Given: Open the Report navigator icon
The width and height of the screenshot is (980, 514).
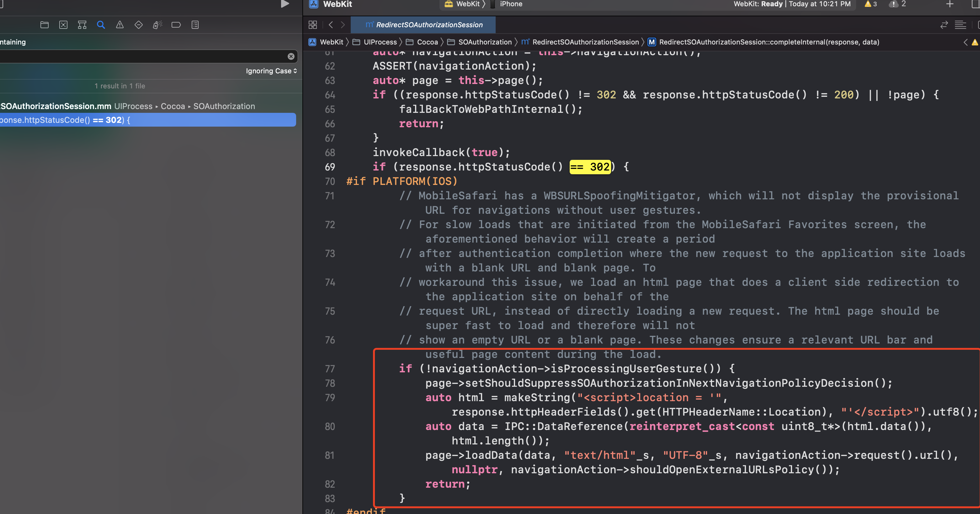Looking at the screenshot, I should tap(195, 25).
